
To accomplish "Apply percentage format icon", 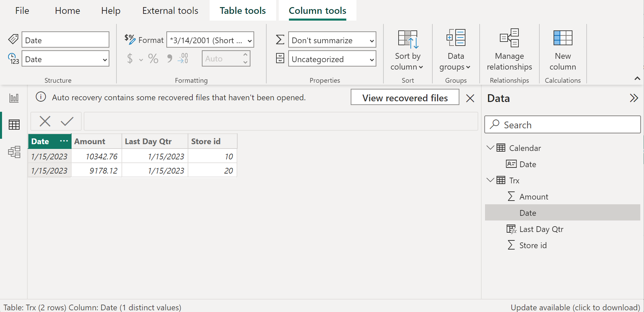I will tap(153, 59).
